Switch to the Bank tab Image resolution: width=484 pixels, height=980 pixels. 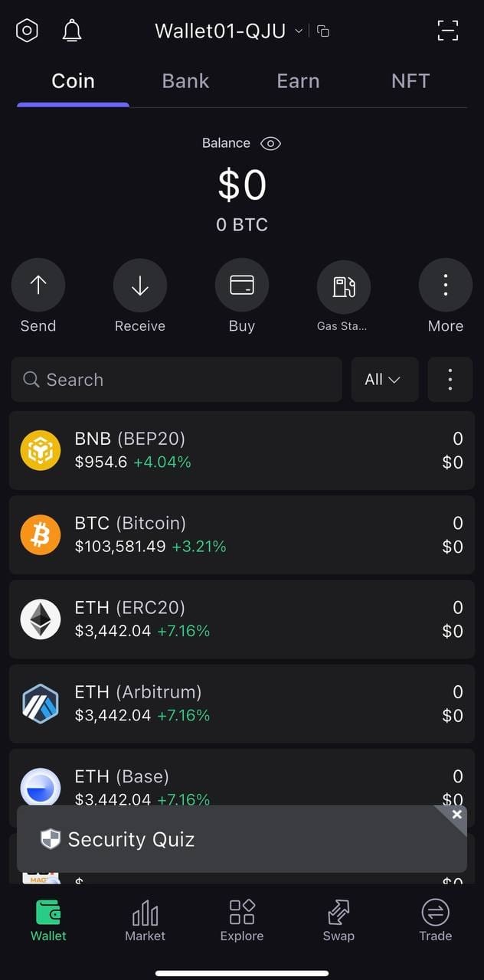(x=185, y=81)
